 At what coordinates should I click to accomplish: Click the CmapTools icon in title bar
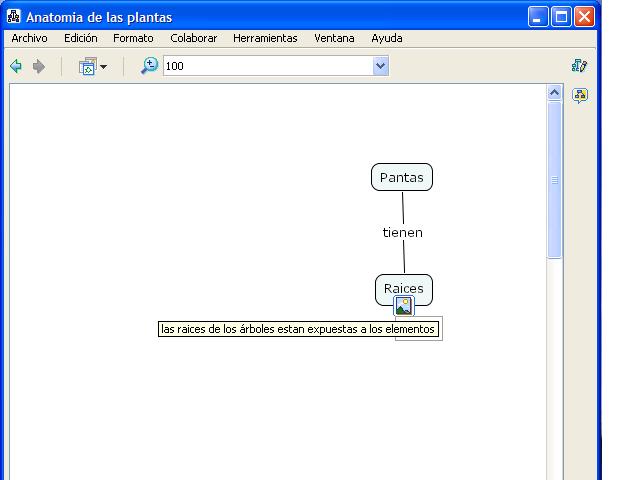coord(13,17)
